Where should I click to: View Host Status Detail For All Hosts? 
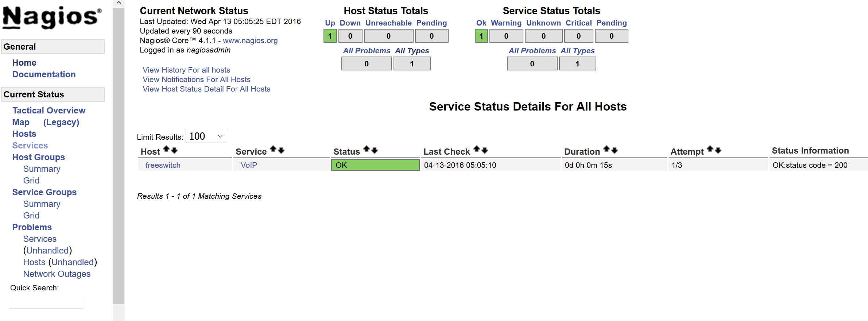[206, 89]
